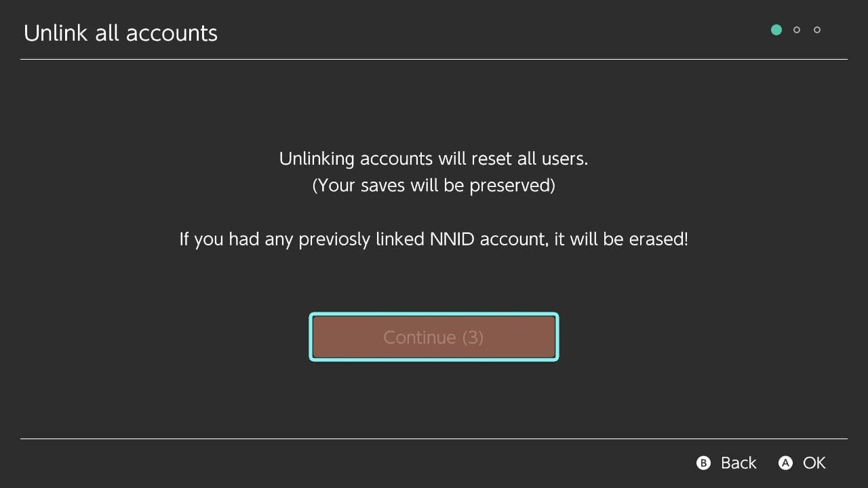Click the horizontal divider below the title
The height and width of the screenshot is (488, 868).
434,60
